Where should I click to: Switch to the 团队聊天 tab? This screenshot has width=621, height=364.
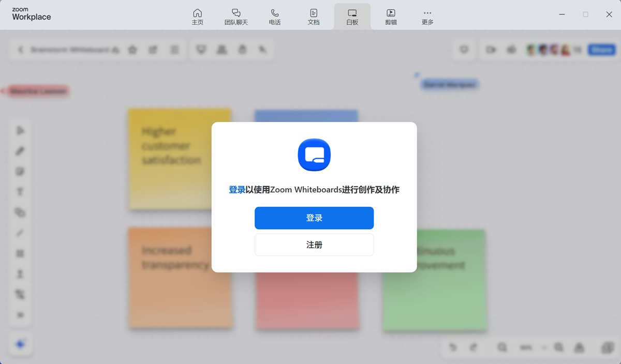pyautogui.click(x=236, y=14)
